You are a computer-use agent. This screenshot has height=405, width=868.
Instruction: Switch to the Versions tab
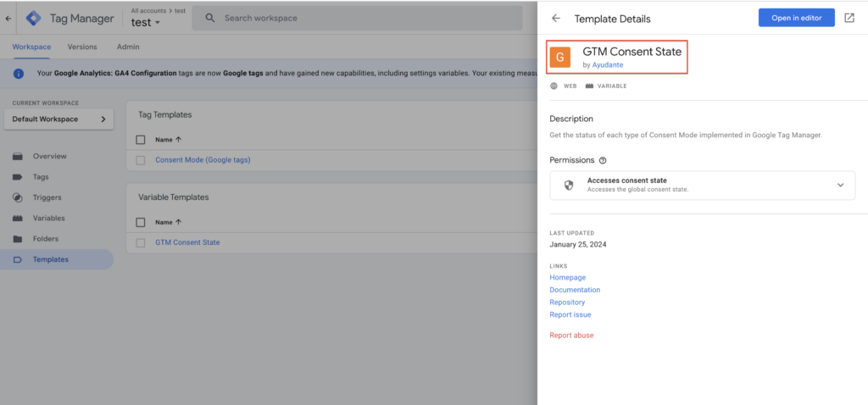pyautogui.click(x=82, y=47)
